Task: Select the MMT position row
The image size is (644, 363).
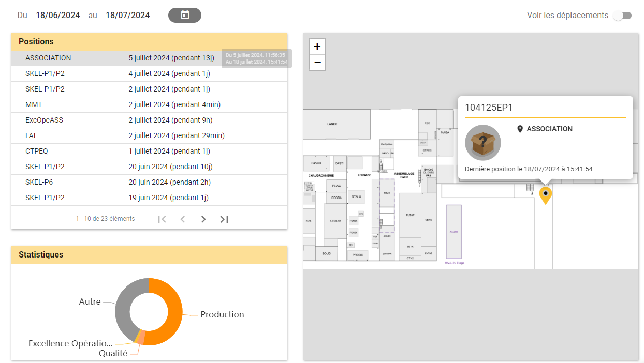Action: (149, 105)
